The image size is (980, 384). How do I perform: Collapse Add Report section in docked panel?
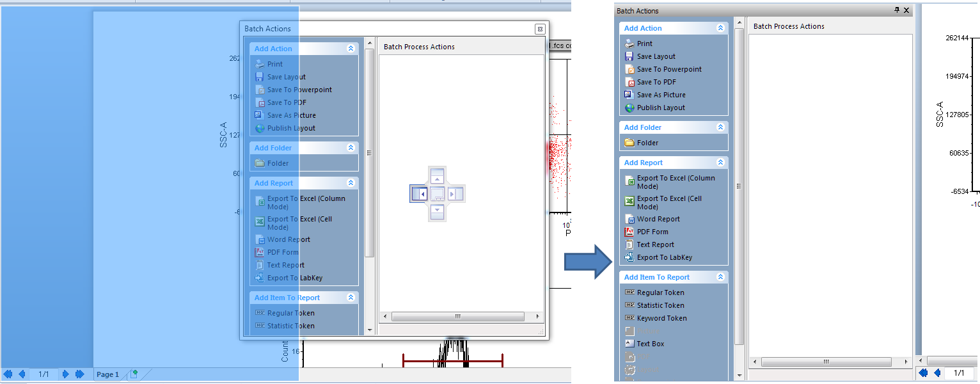coord(720,163)
